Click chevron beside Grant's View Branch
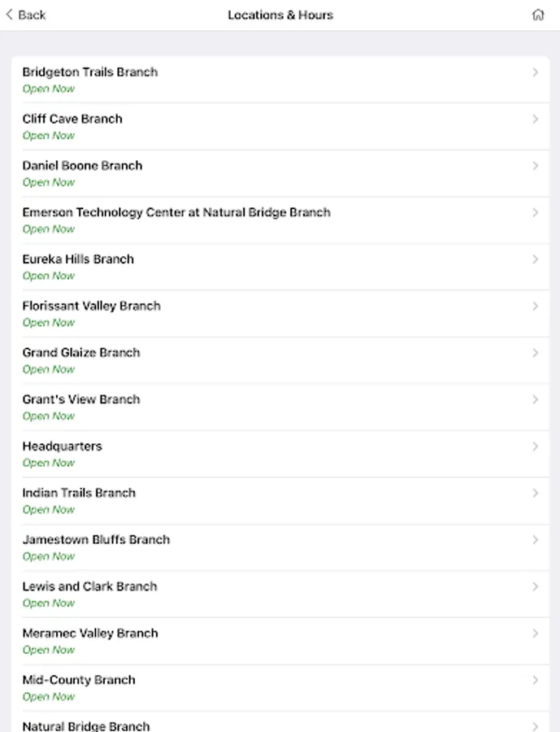The height and width of the screenshot is (732, 560). pos(535,399)
